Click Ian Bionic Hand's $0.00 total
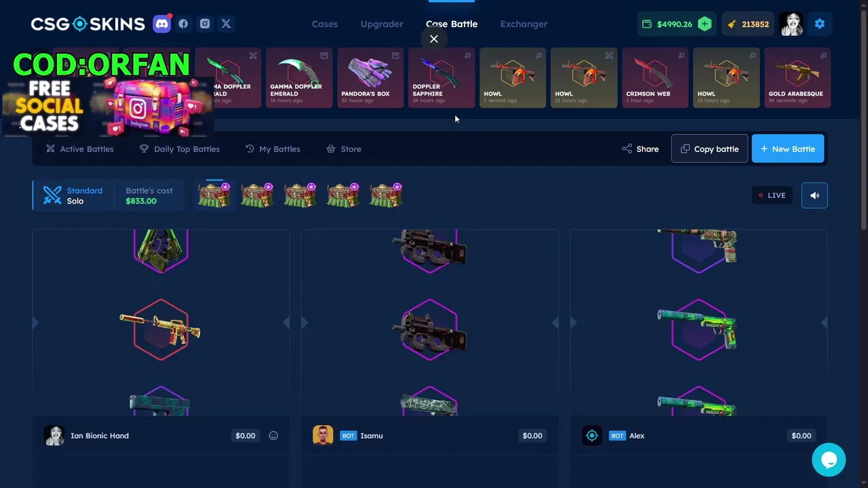 coord(245,436)
